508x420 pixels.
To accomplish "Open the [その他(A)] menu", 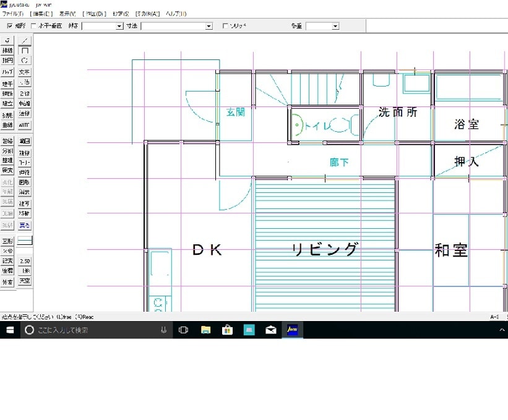I will pos(147,14).
